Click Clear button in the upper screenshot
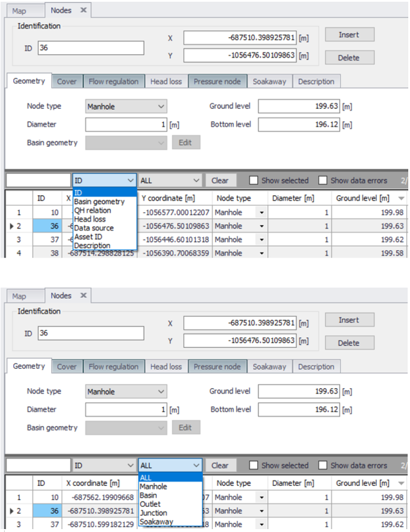Screen dimensions: 410x532 220,181
